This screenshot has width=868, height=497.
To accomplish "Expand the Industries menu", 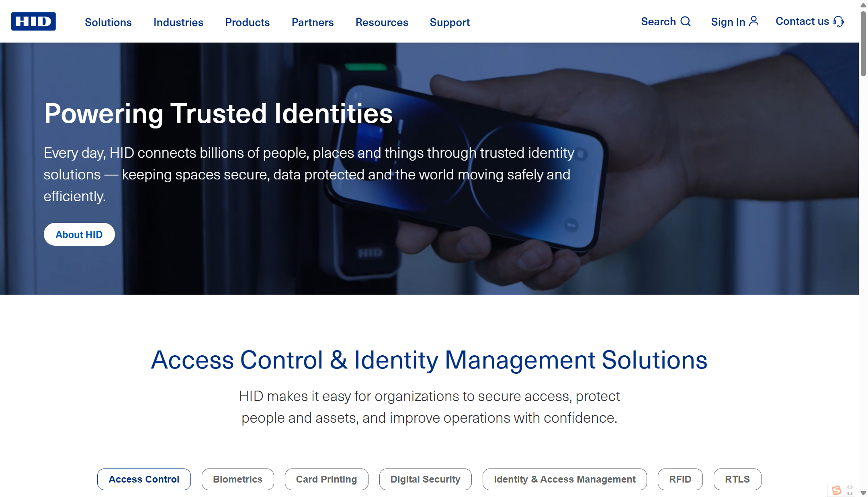I will pyautogui.click(x=178, y=22).
